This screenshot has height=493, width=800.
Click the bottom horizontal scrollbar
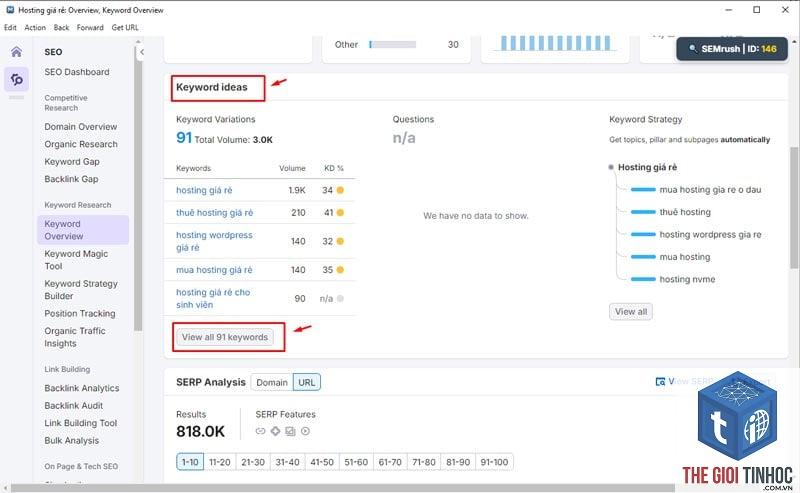pyautogui.click(x=343, y=488)
